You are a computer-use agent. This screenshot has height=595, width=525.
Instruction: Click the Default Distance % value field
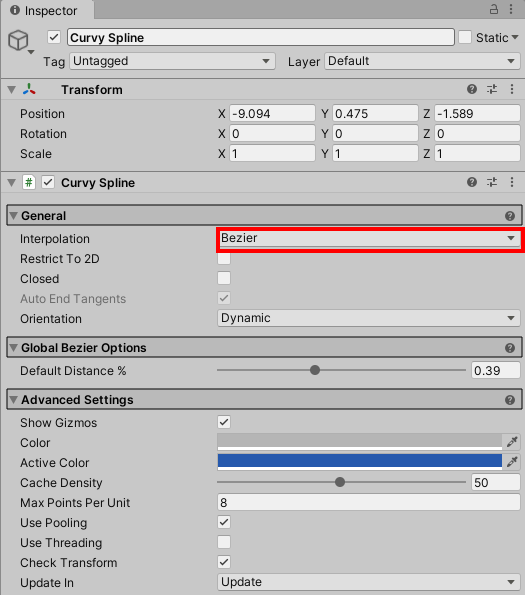point(496,370)
